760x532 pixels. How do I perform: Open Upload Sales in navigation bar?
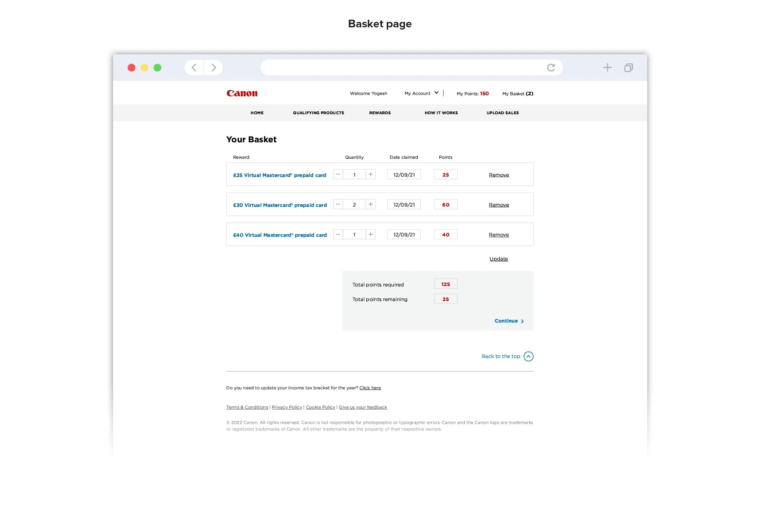[x=502, y=113]
